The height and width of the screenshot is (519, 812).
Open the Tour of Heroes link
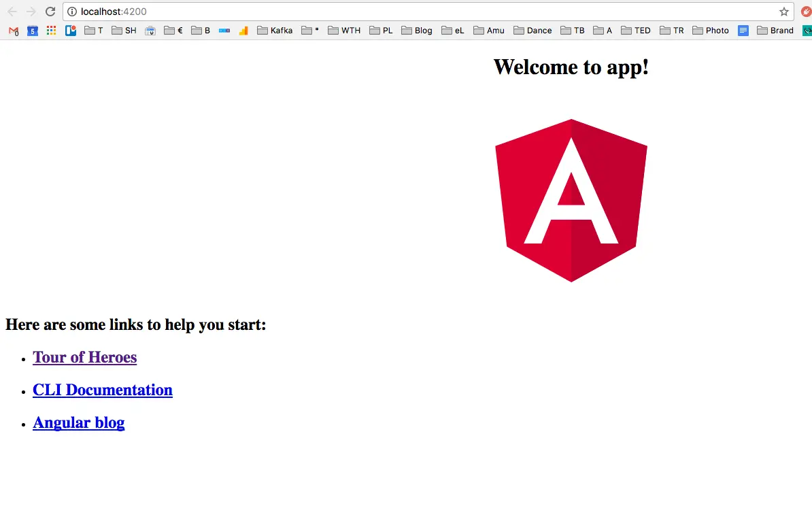(x=85, y=357)
